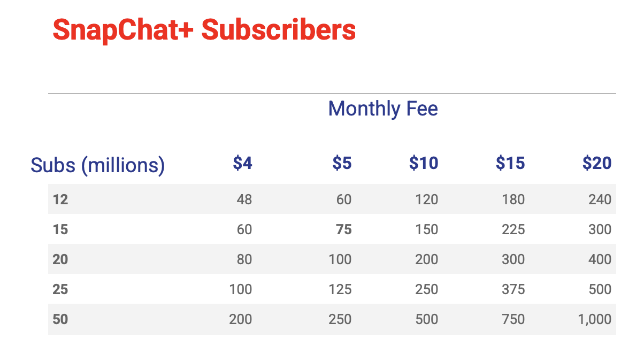Click the bold 75 cell value
Viewport: 644px width, 354px height.
point(343,229)
